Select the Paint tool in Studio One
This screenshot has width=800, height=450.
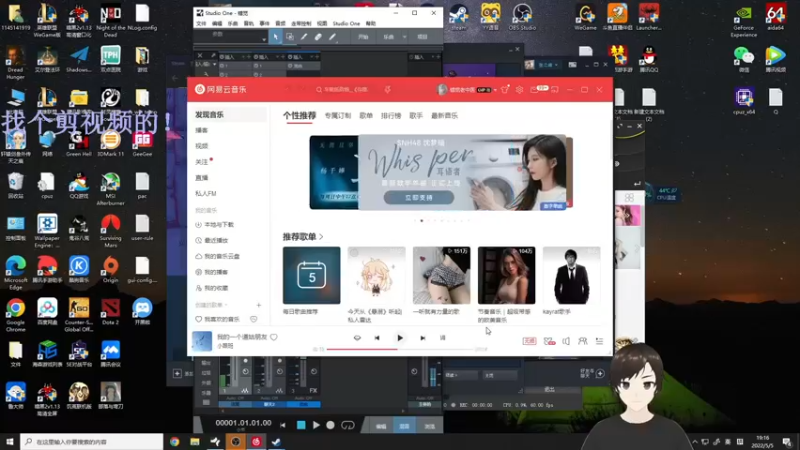click(x=332, y=37)
